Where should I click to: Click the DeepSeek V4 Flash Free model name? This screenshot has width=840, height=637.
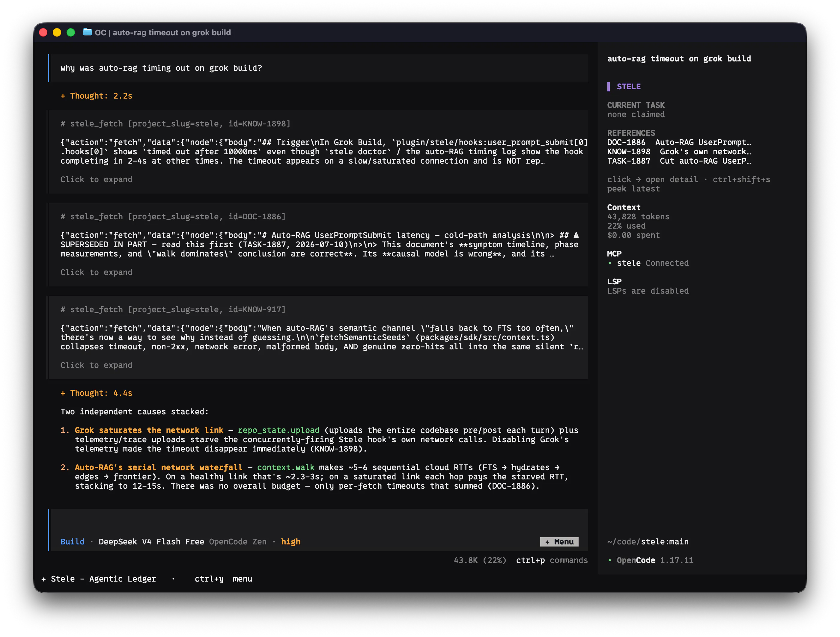tap(151, 542)
